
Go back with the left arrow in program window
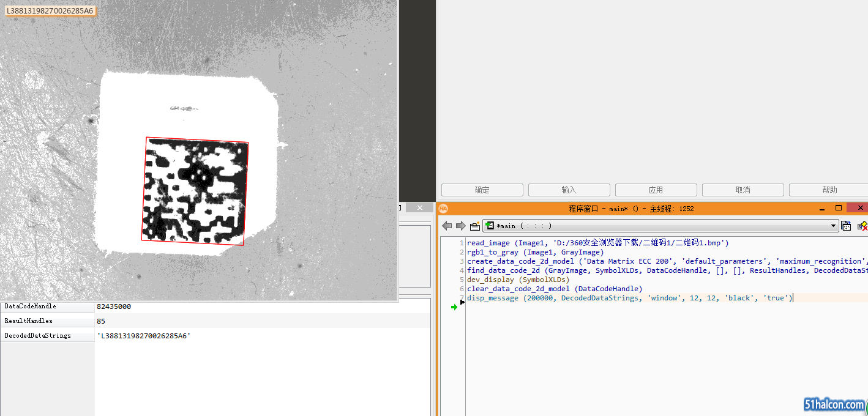click(x=447, y=226)
